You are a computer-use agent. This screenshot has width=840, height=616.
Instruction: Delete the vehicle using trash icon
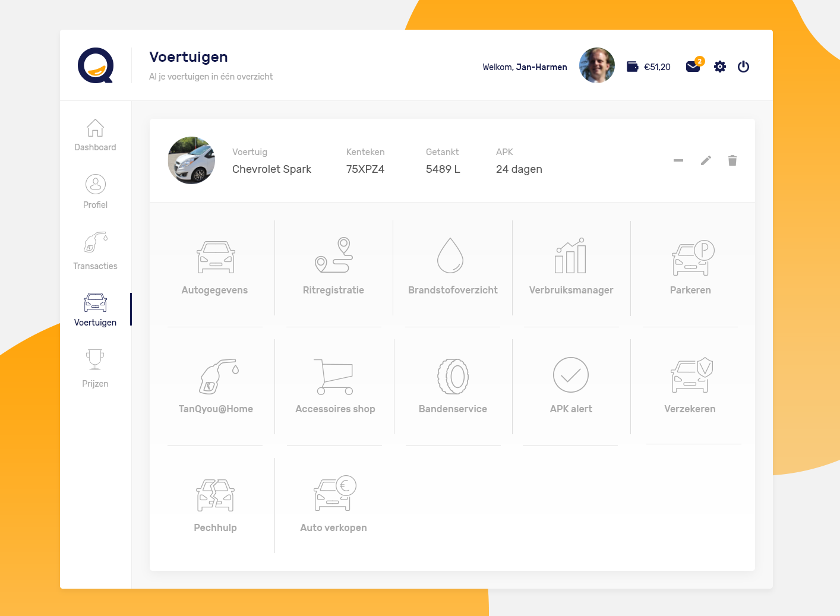pos(732,160)
